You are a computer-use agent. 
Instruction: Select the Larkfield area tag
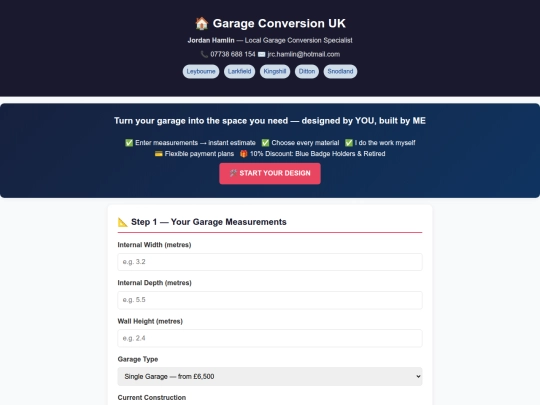pyautogui.click(x=239, y=72)
